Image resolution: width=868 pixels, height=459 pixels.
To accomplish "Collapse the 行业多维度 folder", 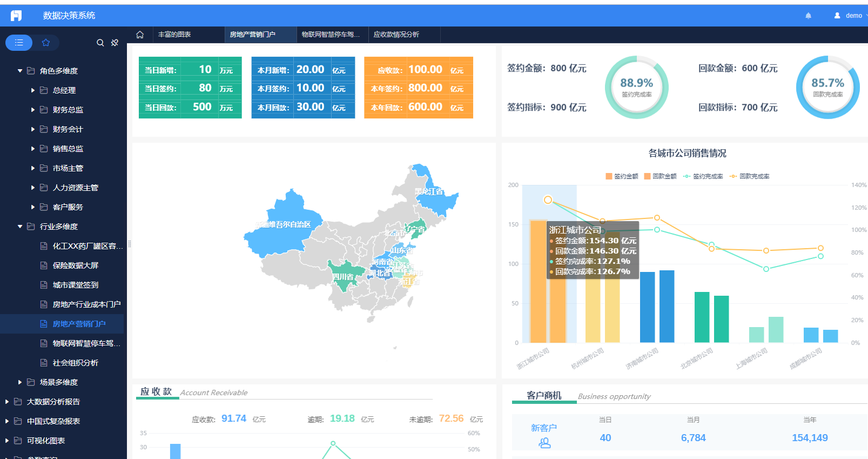I will click(x=20, y=227).
